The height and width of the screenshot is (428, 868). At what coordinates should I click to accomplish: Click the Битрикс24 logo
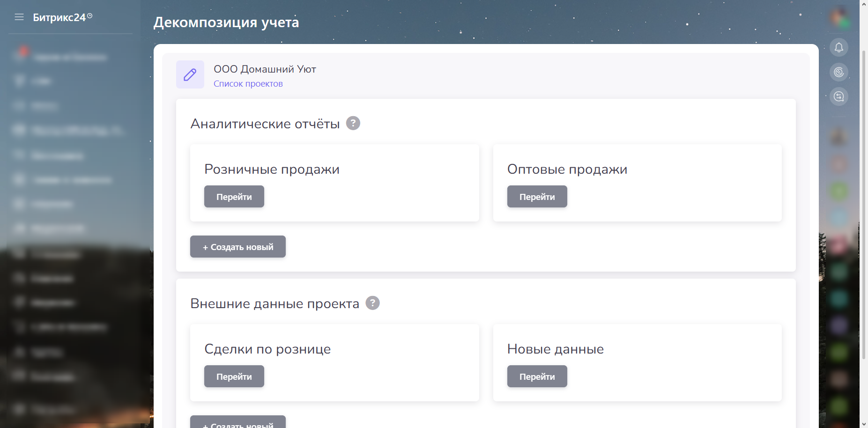[59, 17]
